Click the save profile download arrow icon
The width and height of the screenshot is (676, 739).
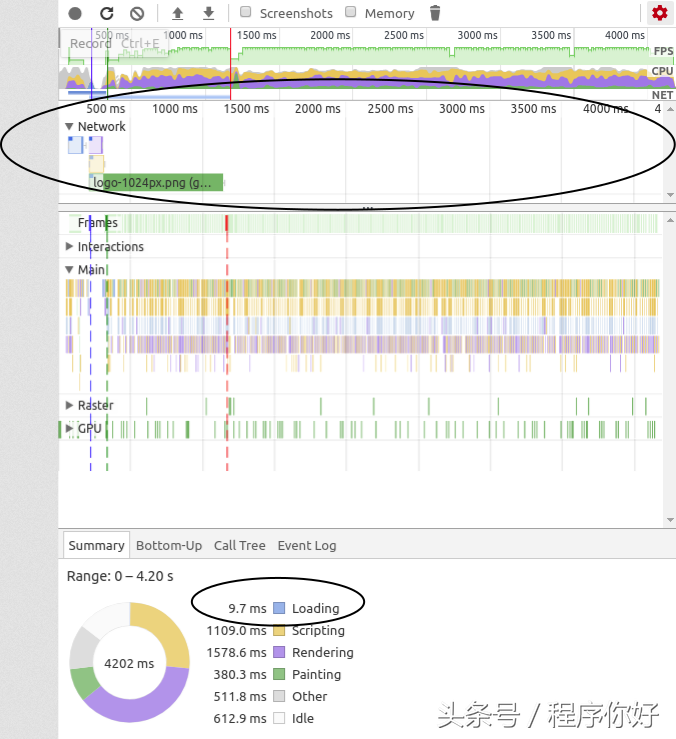click(x=208, y=13)
